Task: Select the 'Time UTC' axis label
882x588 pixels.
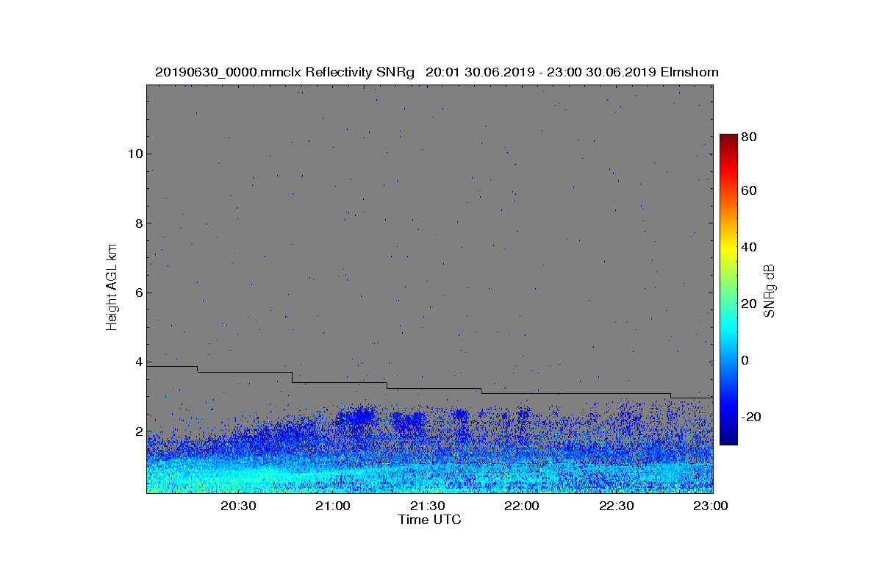Action: click(430, 520)
